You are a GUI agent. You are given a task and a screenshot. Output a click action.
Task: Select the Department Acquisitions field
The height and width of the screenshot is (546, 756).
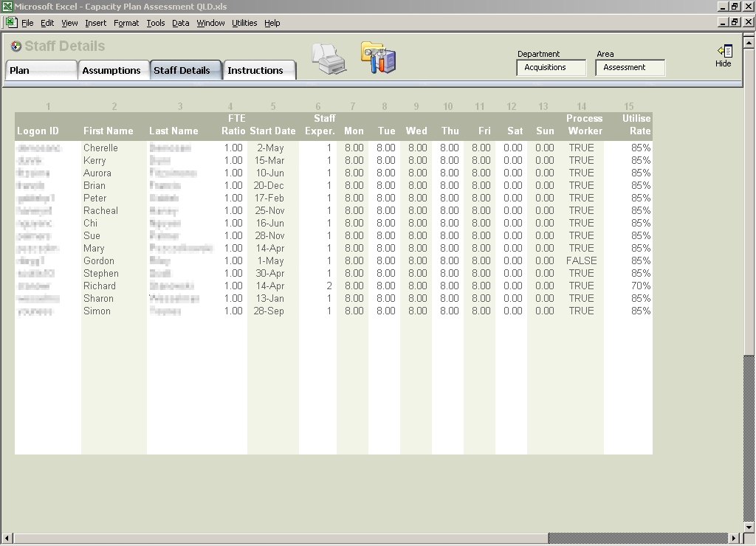pos(551,67)
